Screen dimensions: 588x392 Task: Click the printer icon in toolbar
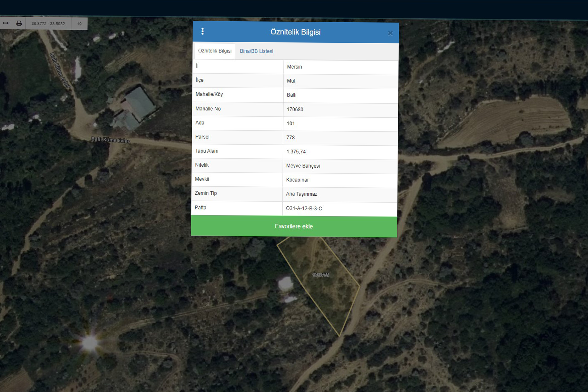pos(19,23)
